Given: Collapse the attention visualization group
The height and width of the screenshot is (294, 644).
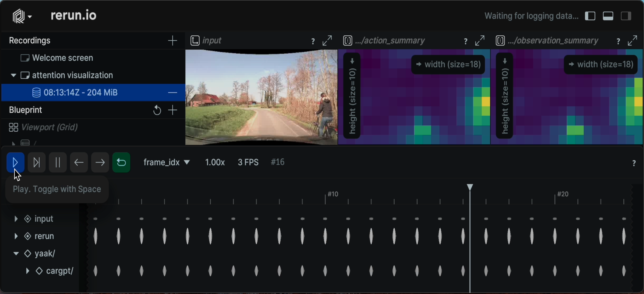Looking at the screenshot, I should (13, 75).
